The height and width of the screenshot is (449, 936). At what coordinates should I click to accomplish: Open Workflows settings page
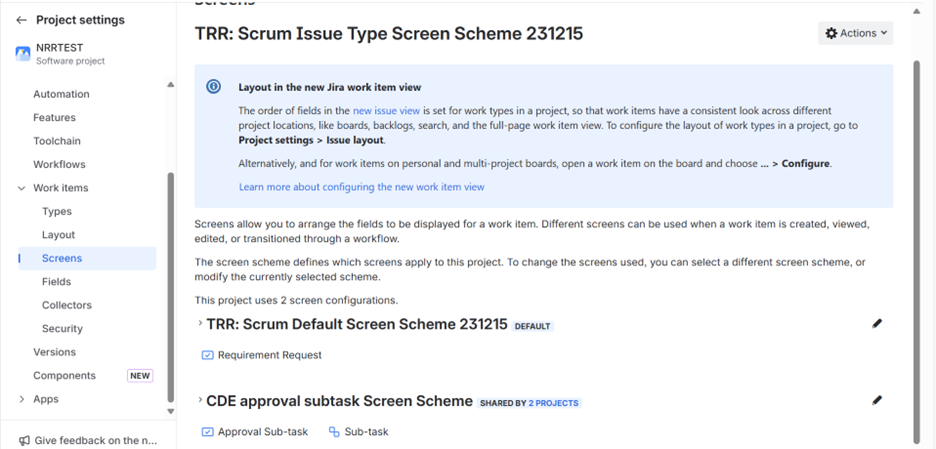coord(59,164)
